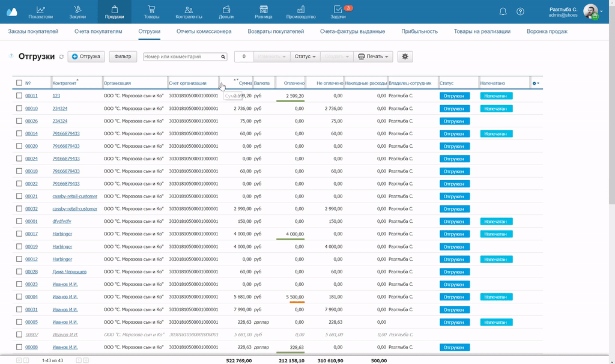Open the Контрагенты section
The height and width of the screenshot is (364, 615).
(189, 12)
